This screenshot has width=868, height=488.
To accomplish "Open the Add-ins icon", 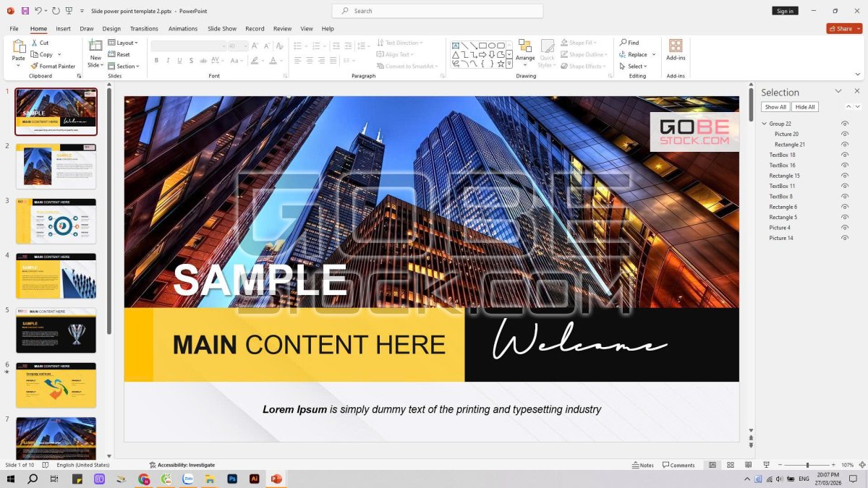I will click(676, 46).
